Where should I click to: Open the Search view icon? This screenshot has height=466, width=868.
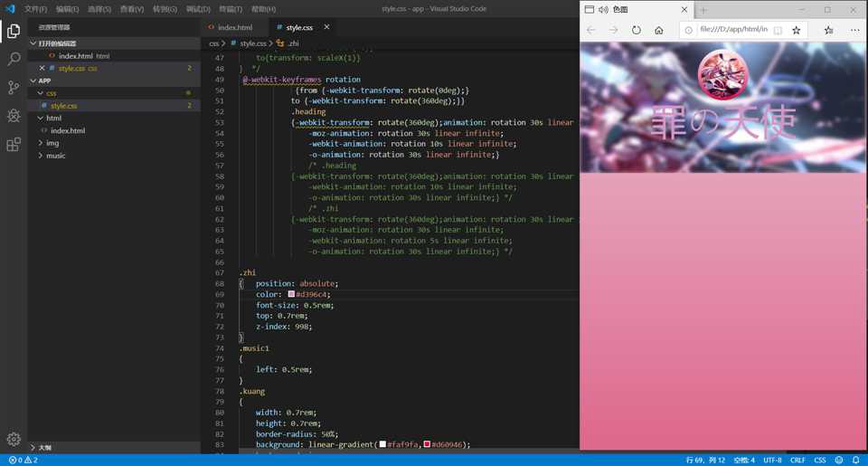click(14, 59)
